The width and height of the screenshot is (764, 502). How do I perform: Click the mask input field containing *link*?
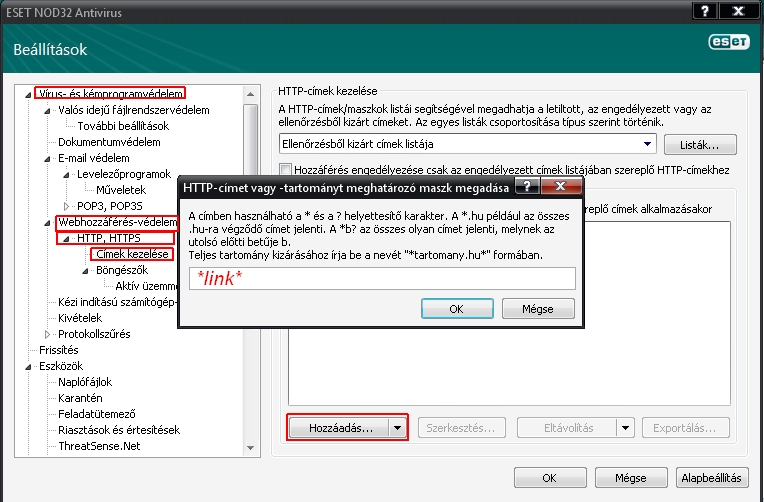click(382, 278)
